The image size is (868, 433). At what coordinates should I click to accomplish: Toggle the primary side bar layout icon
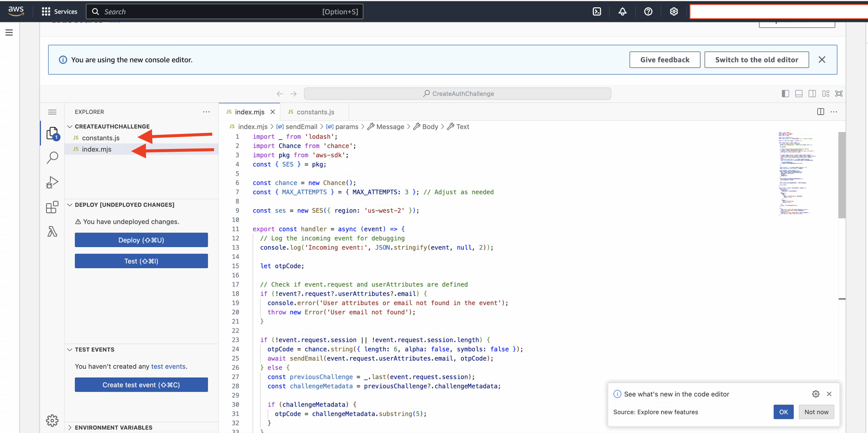[785, 94]
